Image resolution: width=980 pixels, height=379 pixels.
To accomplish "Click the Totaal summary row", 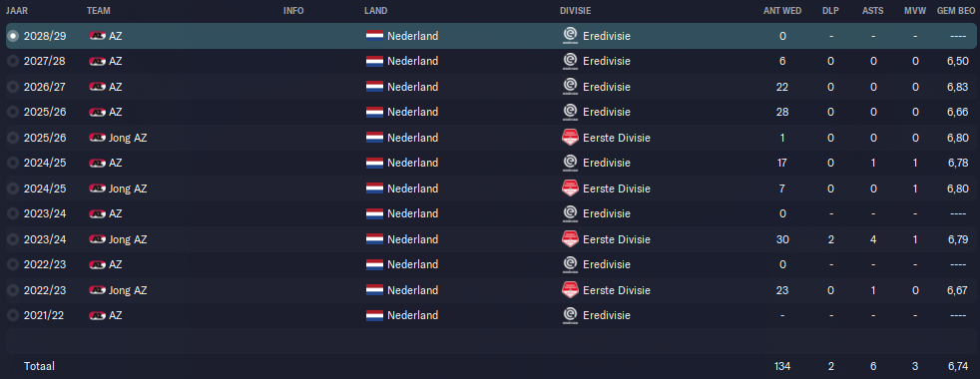I will point(490,366).
